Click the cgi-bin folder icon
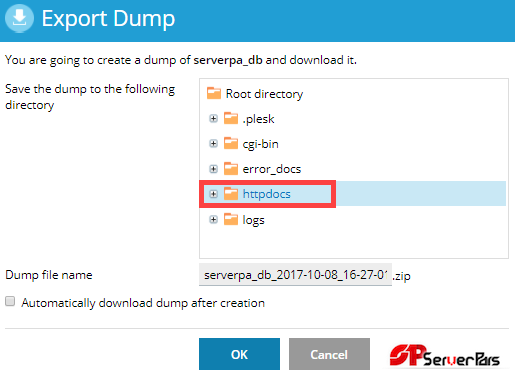Screen dimensions: 515x375 tap(231, 143)
